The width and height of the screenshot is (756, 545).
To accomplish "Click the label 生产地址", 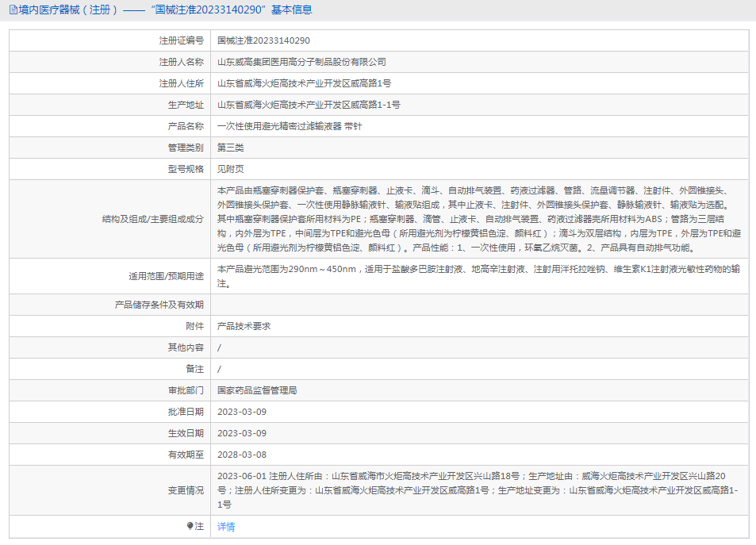I will pyautogui.click(x=186, y=105).
